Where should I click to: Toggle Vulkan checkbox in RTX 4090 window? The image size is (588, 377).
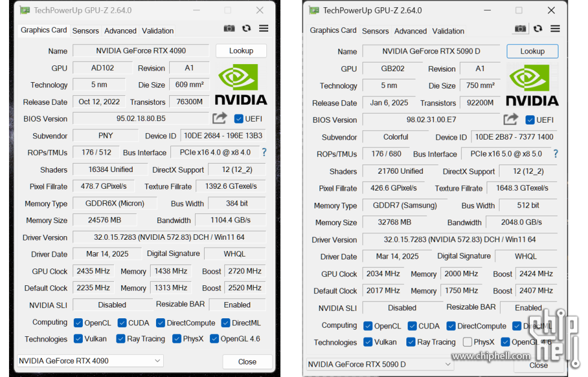pos(79,339)
